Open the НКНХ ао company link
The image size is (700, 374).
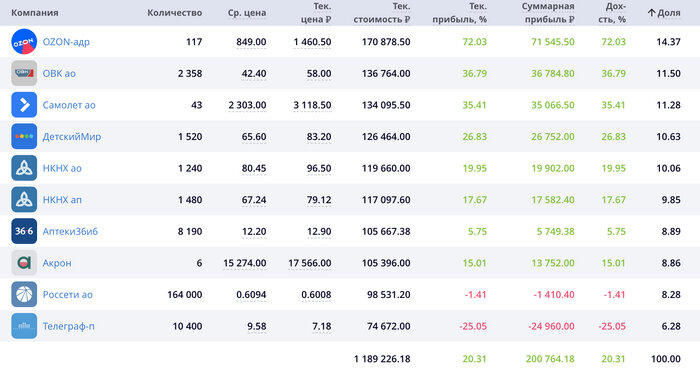click(62, 169)
